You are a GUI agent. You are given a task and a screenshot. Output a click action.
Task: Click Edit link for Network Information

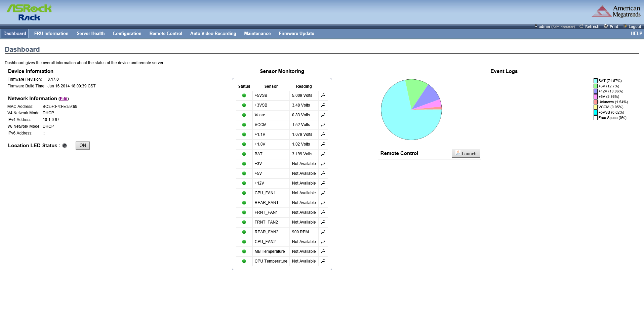pyautogui.click(x=64, y=99)
